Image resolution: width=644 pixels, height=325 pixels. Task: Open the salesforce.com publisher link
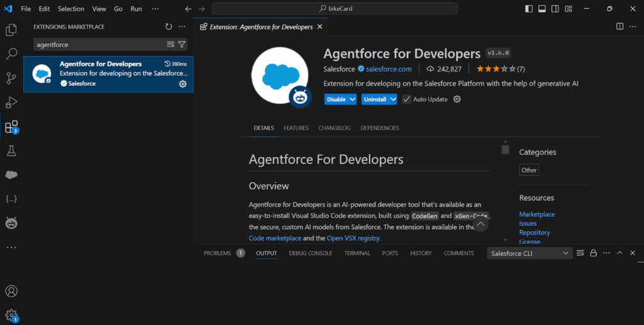389,69
